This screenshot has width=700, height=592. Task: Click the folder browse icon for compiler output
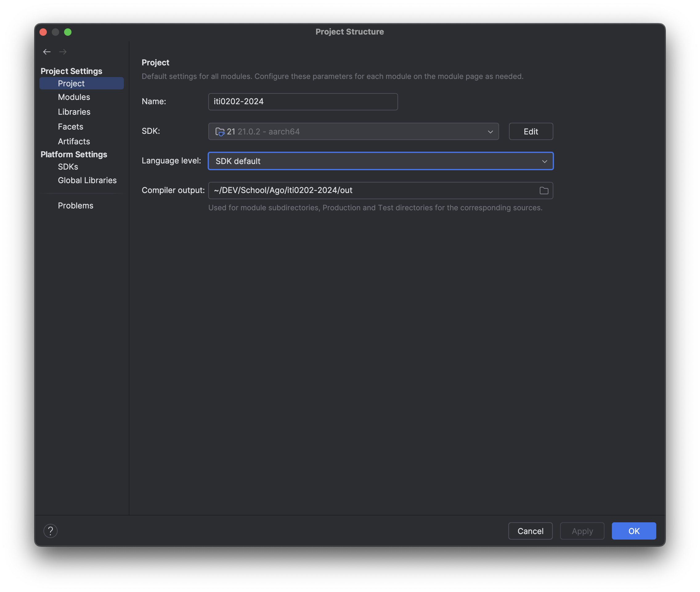[x=544, y=190]
